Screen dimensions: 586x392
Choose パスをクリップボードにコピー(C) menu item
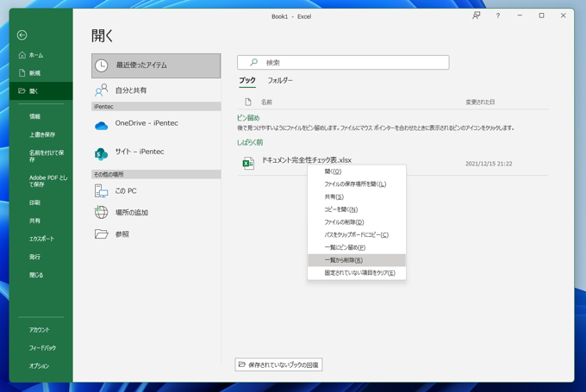pos(357,235)
